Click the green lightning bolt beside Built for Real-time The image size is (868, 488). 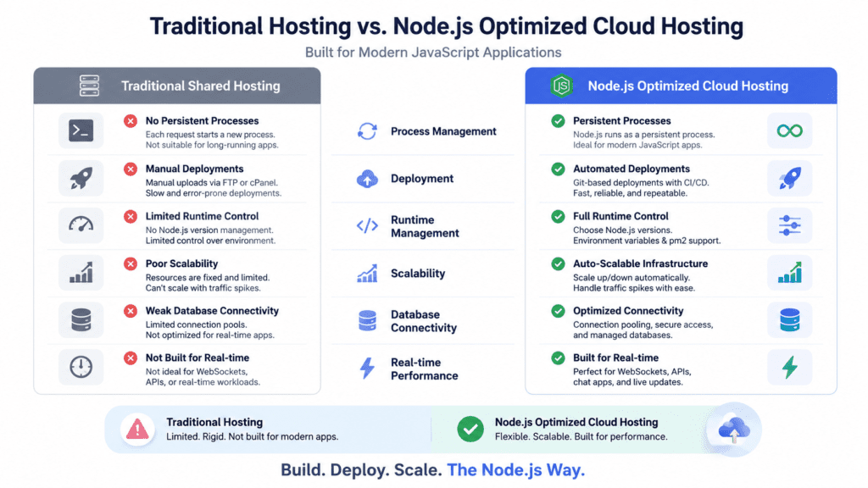tap(789, 367)
